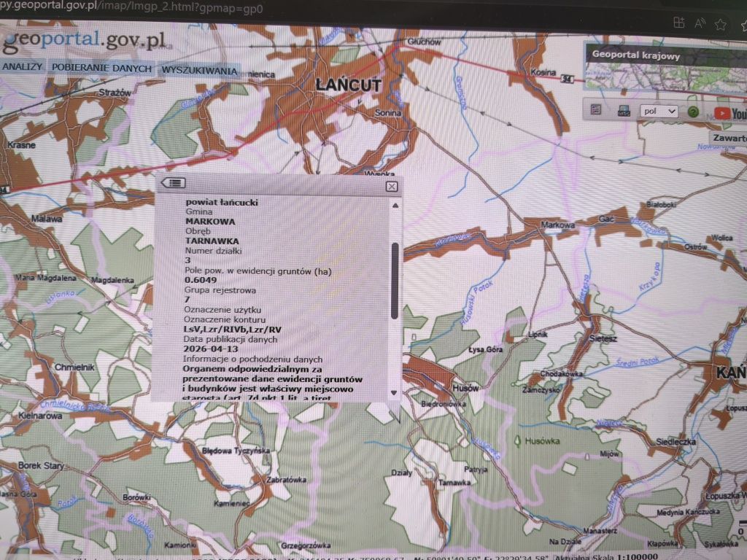Click the Zawartość panel button

click(x=729, y=138)
